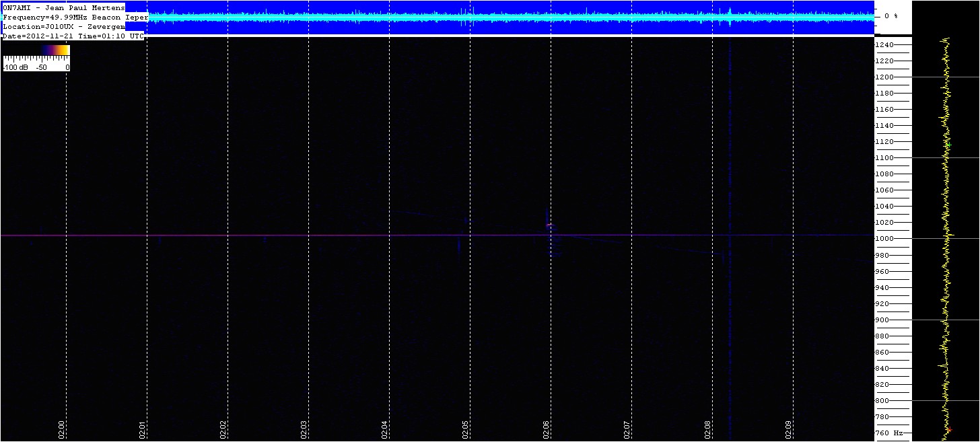The width and height of the screenshot is (980, 442).
Task: Click the 760 Hz label at scale bottom
Action: 888,433
